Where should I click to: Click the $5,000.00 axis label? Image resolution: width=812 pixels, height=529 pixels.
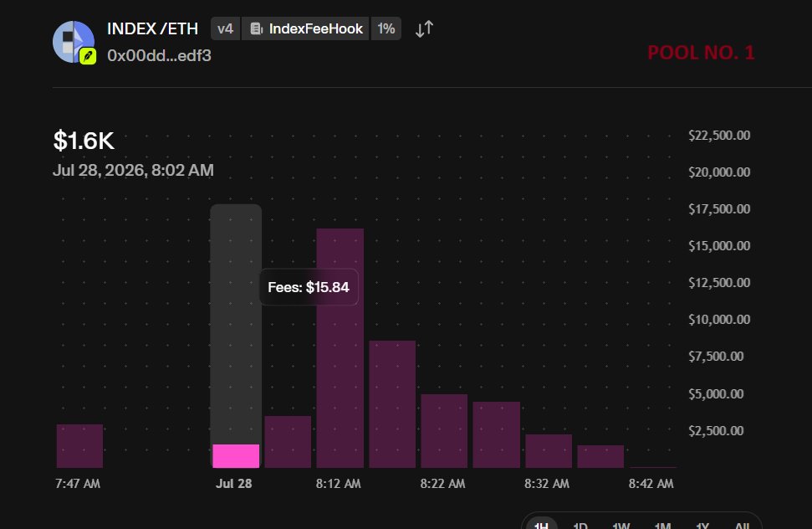point(716,393)
